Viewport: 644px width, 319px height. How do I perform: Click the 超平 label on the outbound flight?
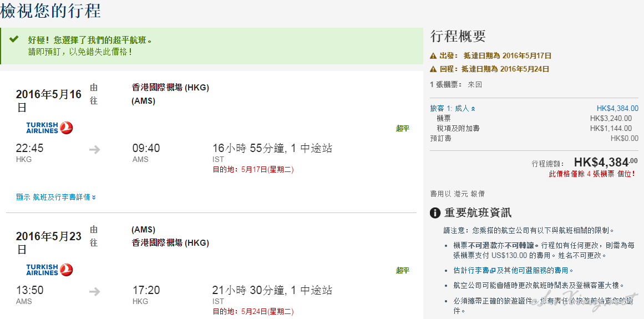(x=403, y=129)
